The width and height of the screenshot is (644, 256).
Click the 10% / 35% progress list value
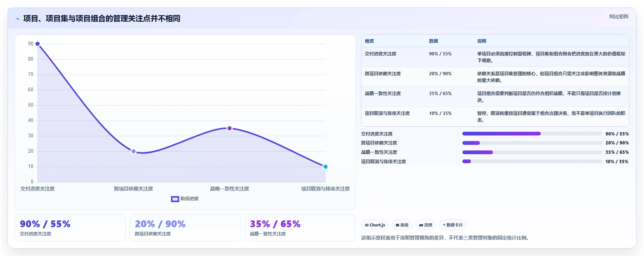coord(617,162)
